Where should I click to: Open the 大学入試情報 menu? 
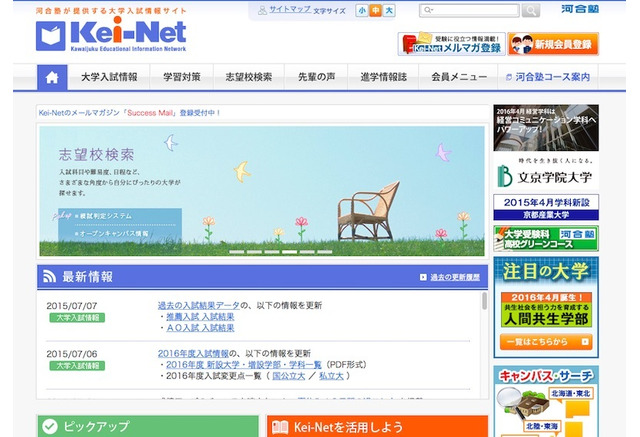coord(109,77)
